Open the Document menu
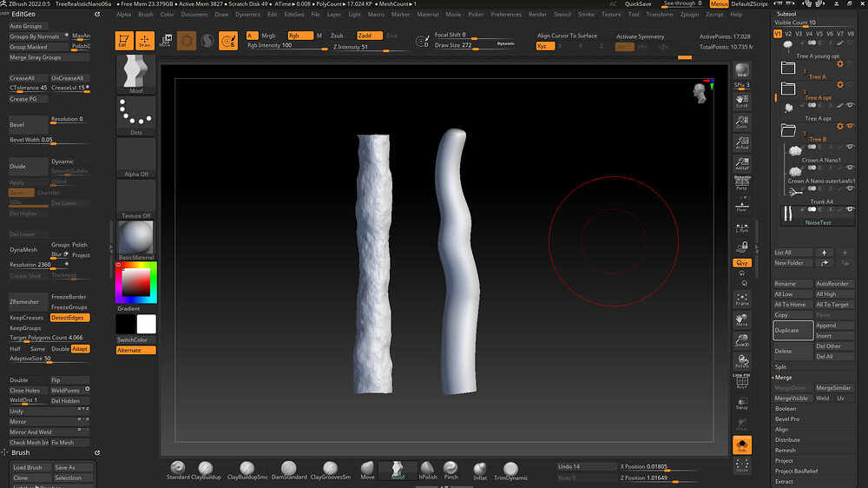 pyautogui.click(x=194, y=15)
